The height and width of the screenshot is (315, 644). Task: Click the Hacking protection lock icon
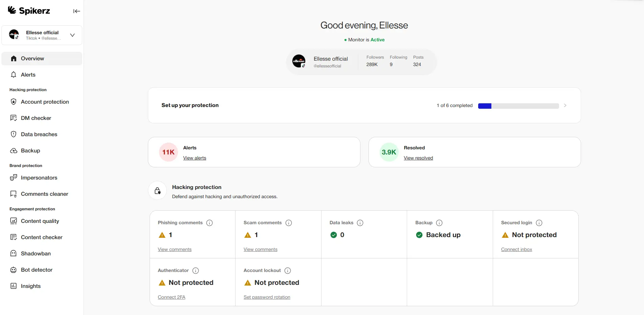[158, 191]
